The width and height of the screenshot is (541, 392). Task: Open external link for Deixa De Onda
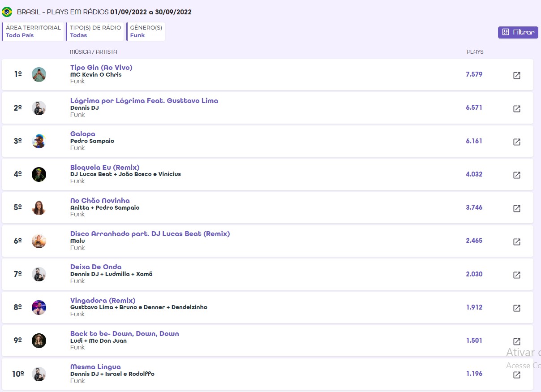pyautogui.click(x=517, y=275)
